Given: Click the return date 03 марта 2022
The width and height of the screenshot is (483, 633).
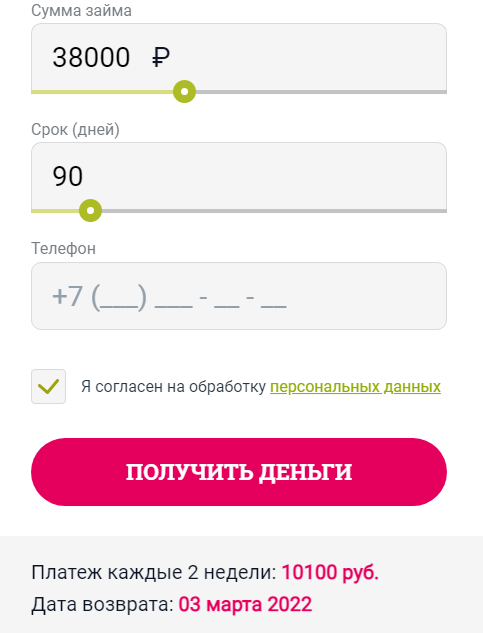Looking at the screenshot, I should pyautogui.click(x=245, y=604).
